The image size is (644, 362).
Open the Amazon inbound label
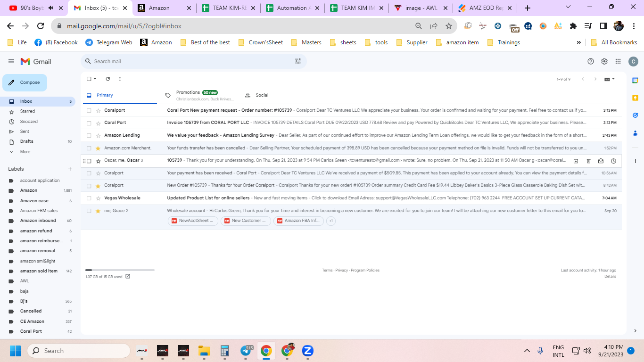click(38, 221)
